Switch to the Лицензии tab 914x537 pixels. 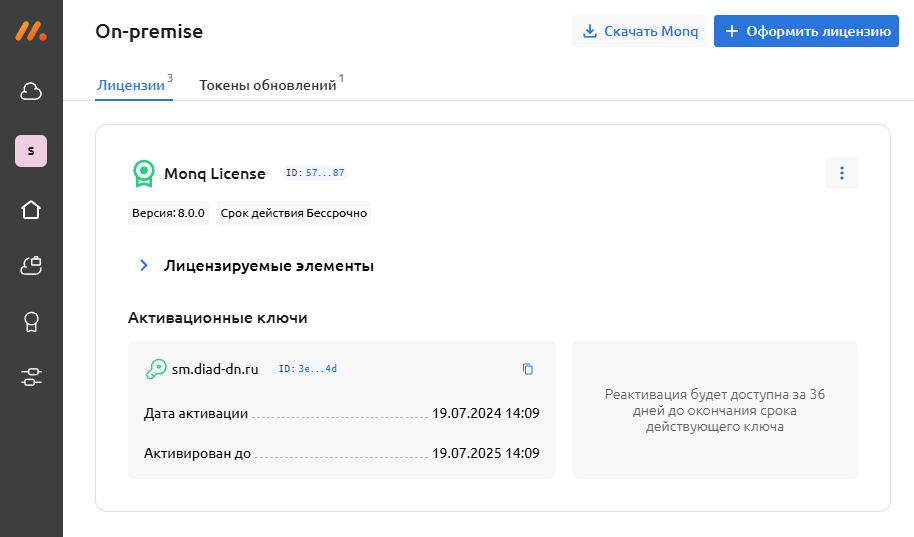[130, 86]
